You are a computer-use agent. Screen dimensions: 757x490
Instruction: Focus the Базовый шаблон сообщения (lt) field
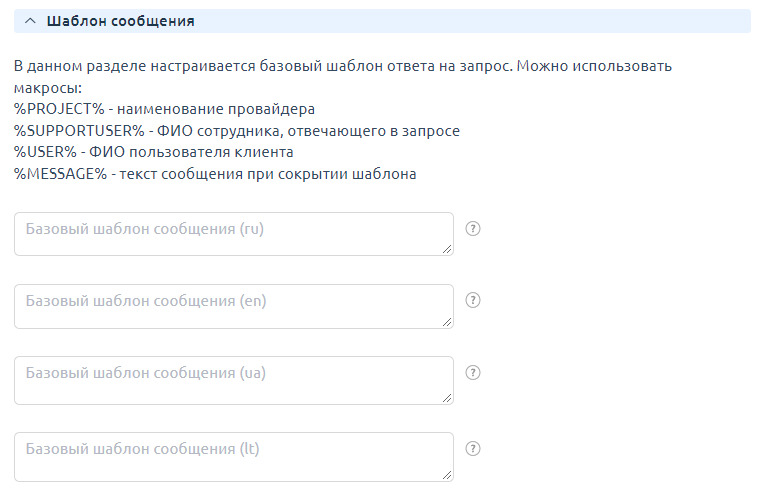coord(232,456)
